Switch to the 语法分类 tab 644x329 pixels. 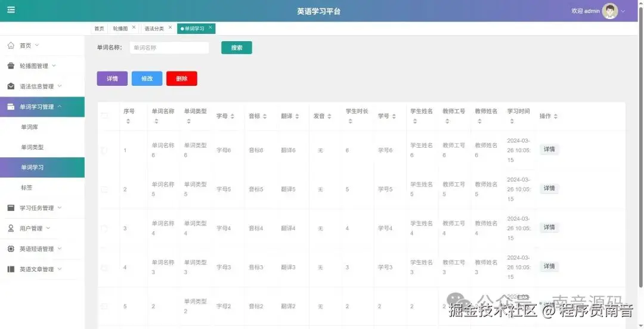click(x=154, y=29)
